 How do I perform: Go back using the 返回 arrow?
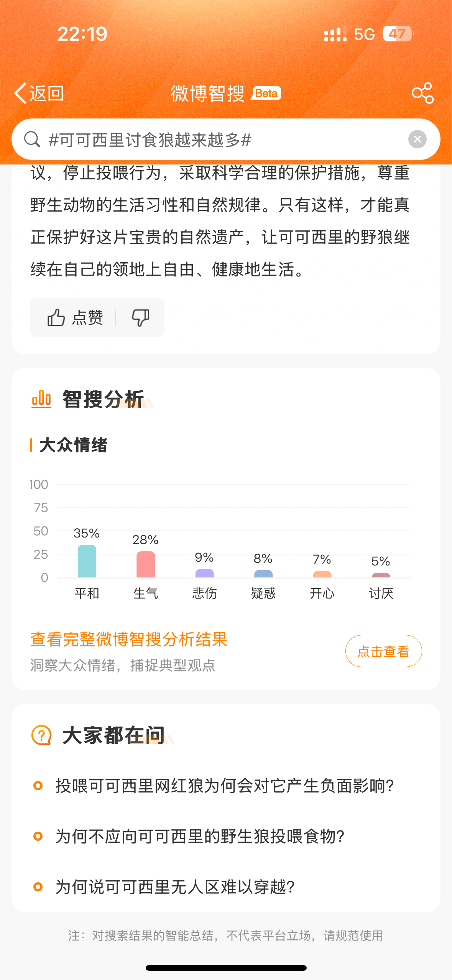coord(39,93)
